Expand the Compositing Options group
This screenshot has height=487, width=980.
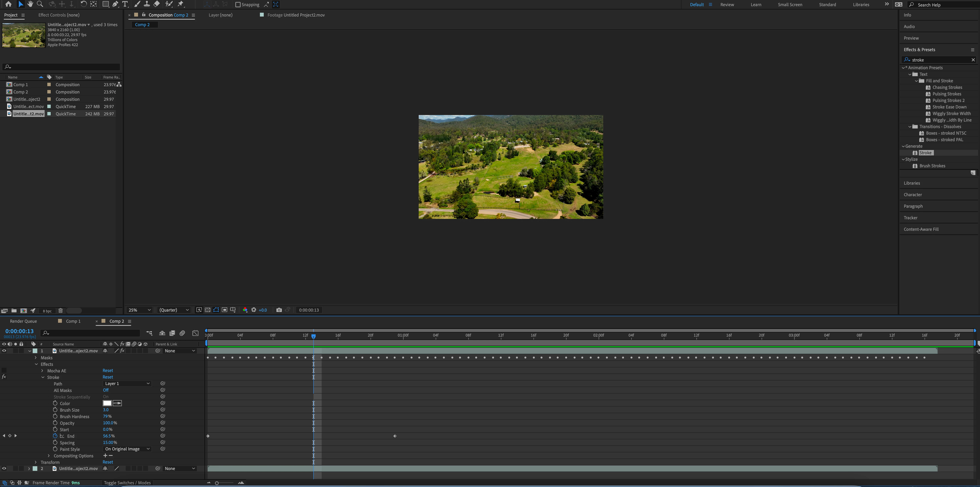49,456
